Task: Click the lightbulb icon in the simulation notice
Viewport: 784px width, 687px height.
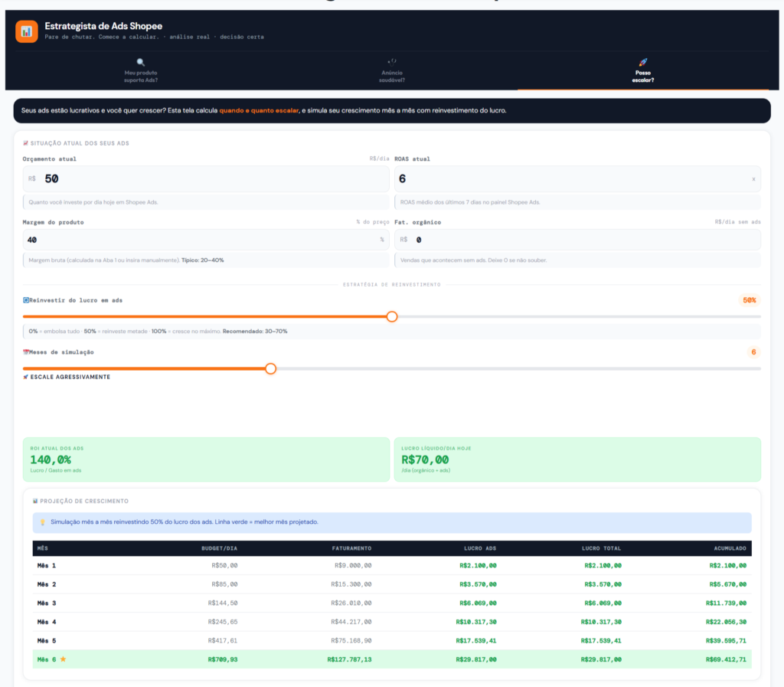Action: (x=43, y=522)
